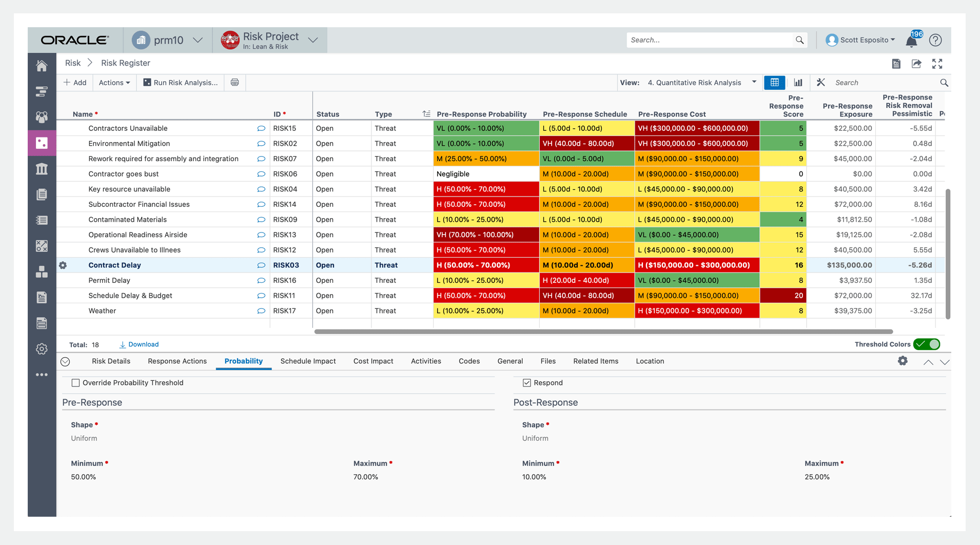Click Run Risk Analysis button
Viewport: 980px width, 545px height.
[180, 83]
